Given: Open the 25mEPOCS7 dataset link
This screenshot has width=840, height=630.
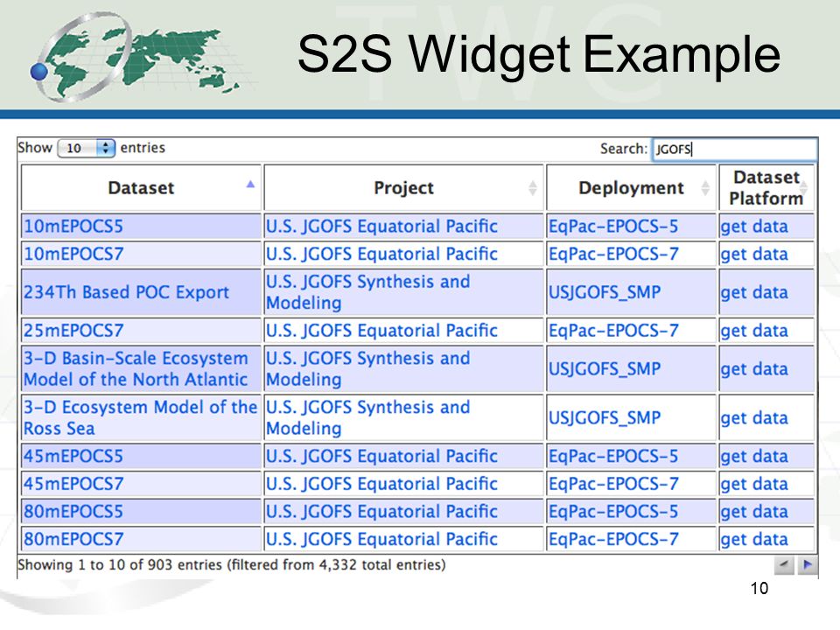Looking at the screenshot, I should [73, 330].
